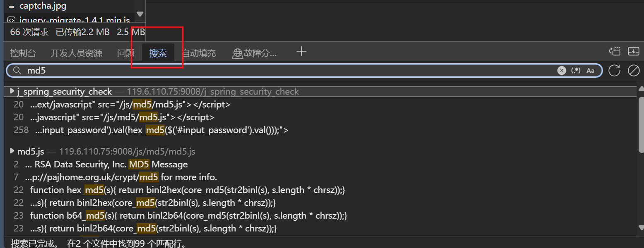Open result '...ext/javascript" src="/js/md5/md5.js"'
Image resolution: width=644 pixels, height=248 pixels.
coord(130,105)
